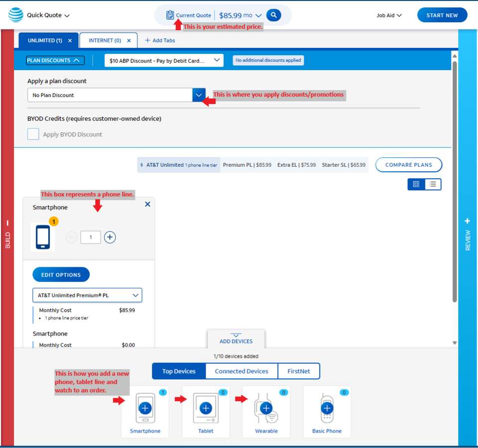
Task: Select the Top Devices tab
Action: [179, 371]
